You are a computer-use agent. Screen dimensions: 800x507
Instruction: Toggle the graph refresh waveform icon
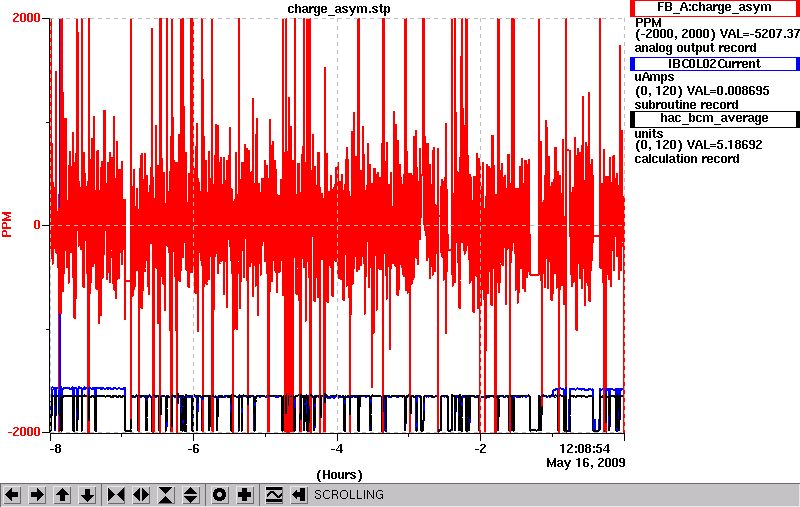pyautogui.click(x=274, y=495)
